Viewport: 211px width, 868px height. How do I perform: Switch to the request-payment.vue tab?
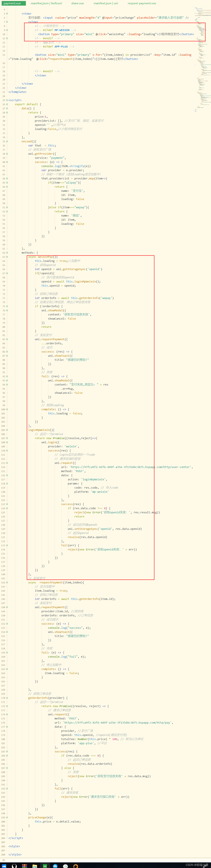coord(142,3)
